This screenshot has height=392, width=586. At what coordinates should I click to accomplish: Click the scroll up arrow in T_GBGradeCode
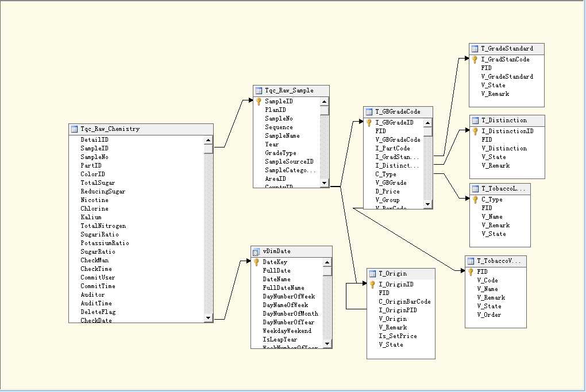tap(427, 123)
